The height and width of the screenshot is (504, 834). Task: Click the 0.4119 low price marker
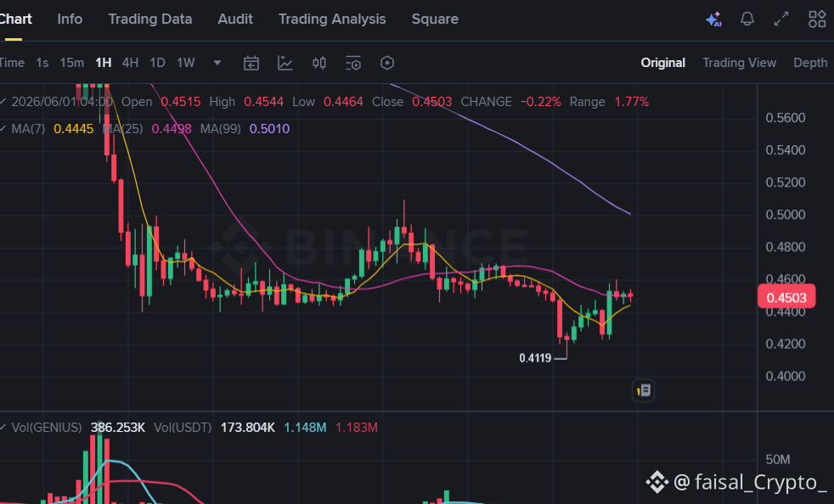point(535,358)
